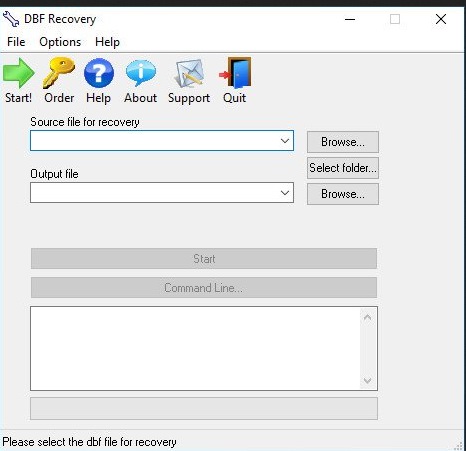Quit via the blue door icon
466x451 pixels.
pyautogui.click(x=235, y=73)
